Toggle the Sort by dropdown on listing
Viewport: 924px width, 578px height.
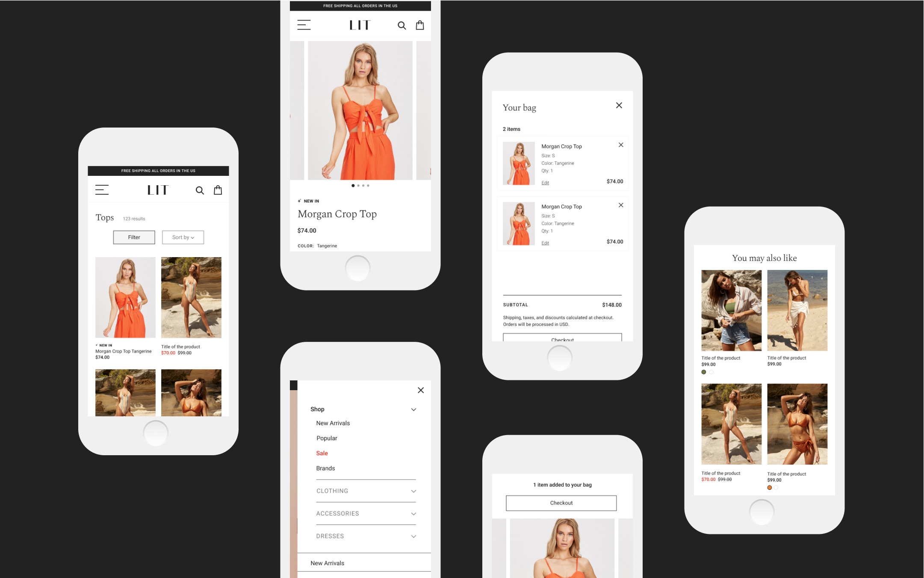click(182, 237)
